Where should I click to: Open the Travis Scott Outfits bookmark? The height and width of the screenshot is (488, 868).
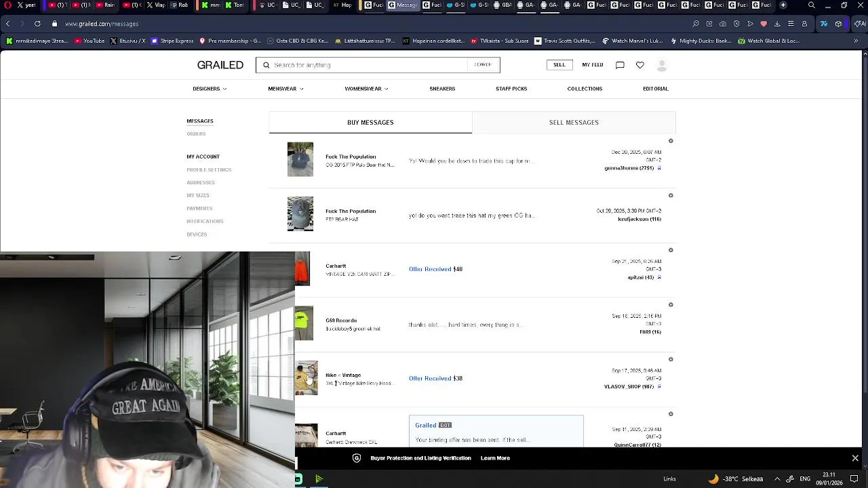point(565,41)
